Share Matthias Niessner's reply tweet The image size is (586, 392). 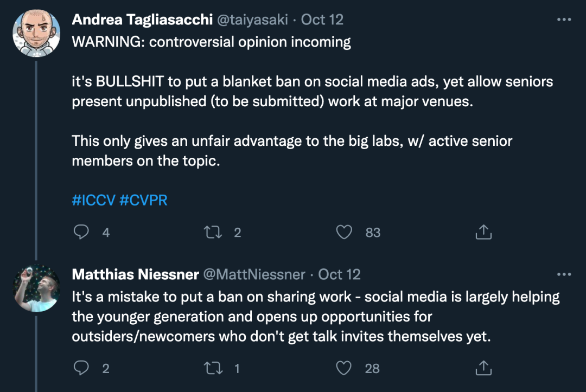tap(483, 369)
